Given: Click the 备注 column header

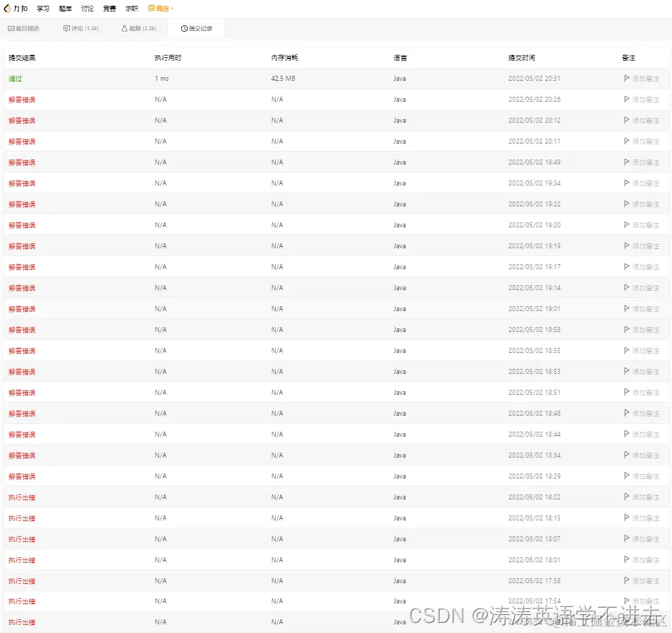Looking at the screenshot, I should coord(628,58).
